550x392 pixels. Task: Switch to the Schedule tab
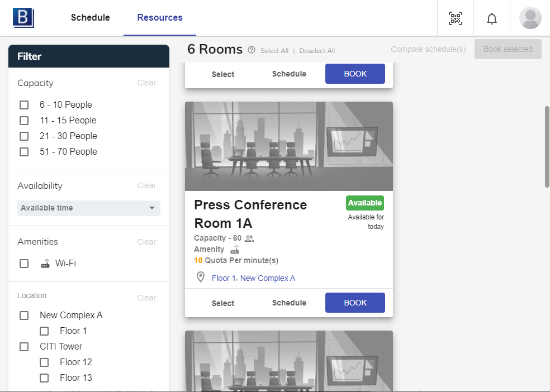coord(90,17)
